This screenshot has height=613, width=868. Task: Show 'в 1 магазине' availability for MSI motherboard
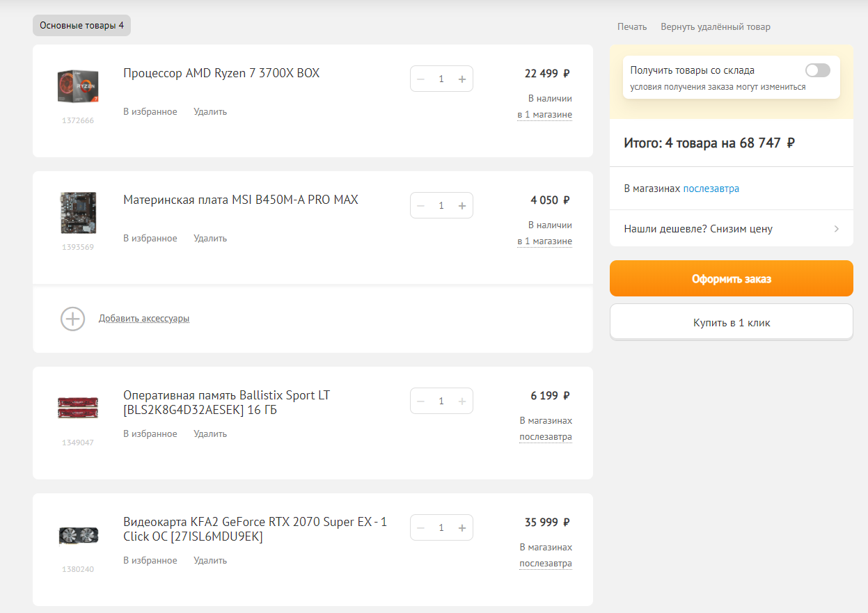(x=544, y=241)
